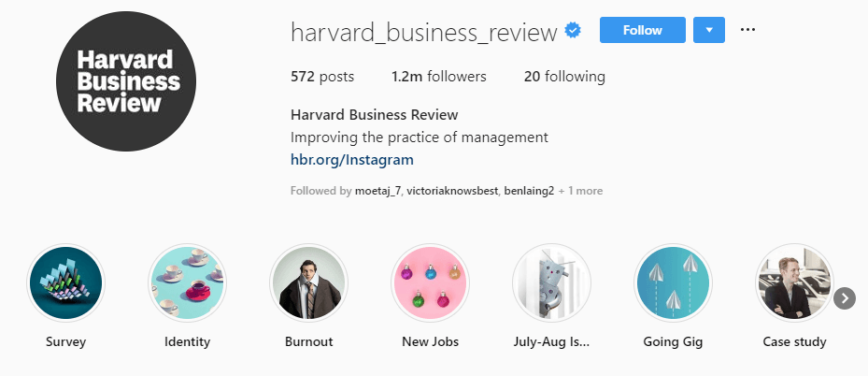This screenshot has height=376, width=868.
Task: Show the 20 following list
Action: 564,77
